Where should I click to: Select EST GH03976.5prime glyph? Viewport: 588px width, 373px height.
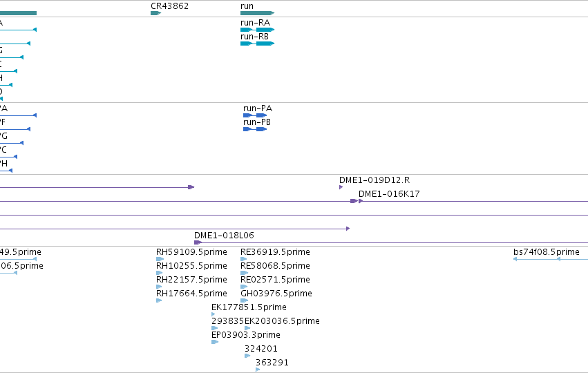pyautogui.click(x=245, y=300)
